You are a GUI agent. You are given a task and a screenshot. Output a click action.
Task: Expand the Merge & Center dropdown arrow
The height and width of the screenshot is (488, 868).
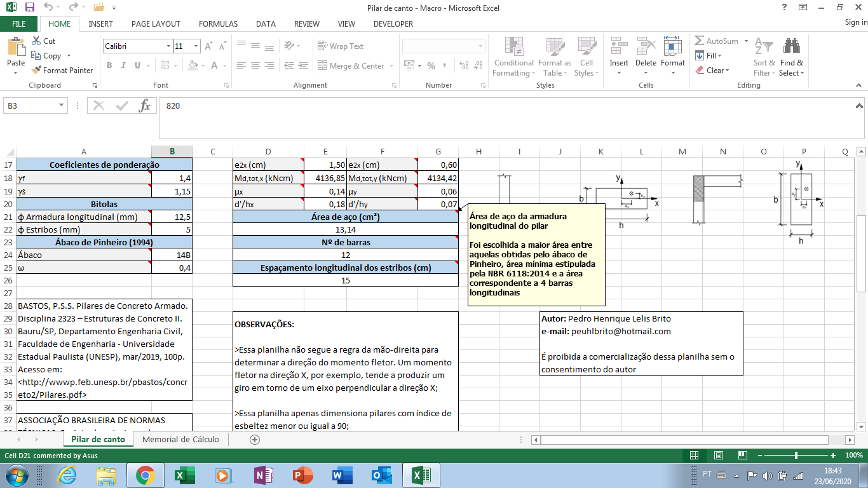point(391,65)
